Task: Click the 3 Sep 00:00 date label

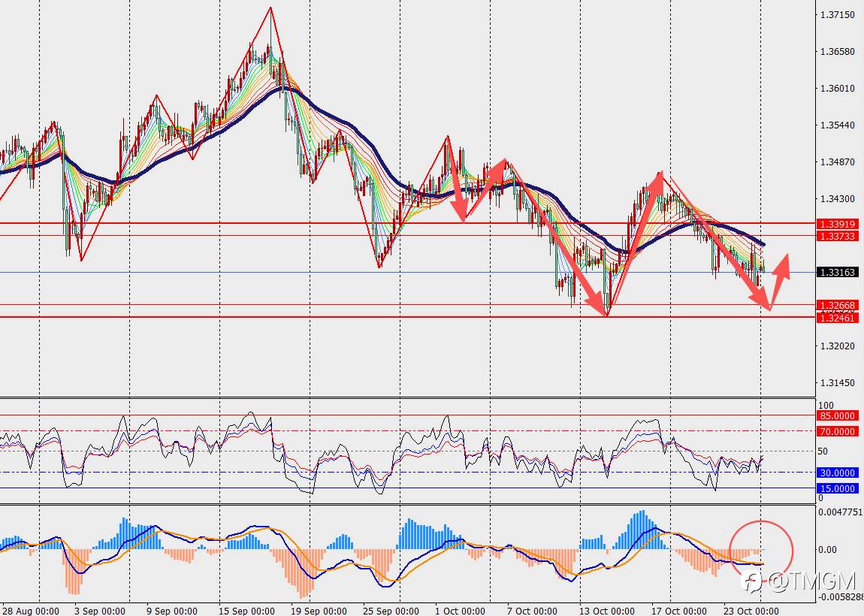Action: (100, 611)
